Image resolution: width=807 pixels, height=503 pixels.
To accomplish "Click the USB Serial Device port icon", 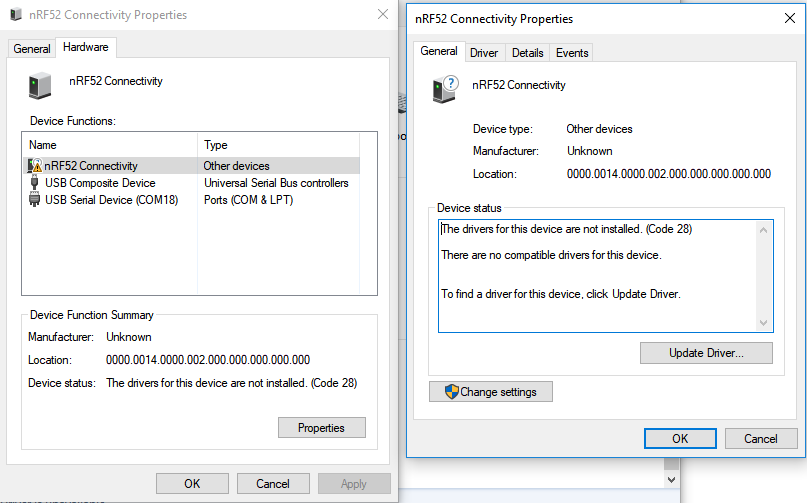I will [x=34, y=200].
